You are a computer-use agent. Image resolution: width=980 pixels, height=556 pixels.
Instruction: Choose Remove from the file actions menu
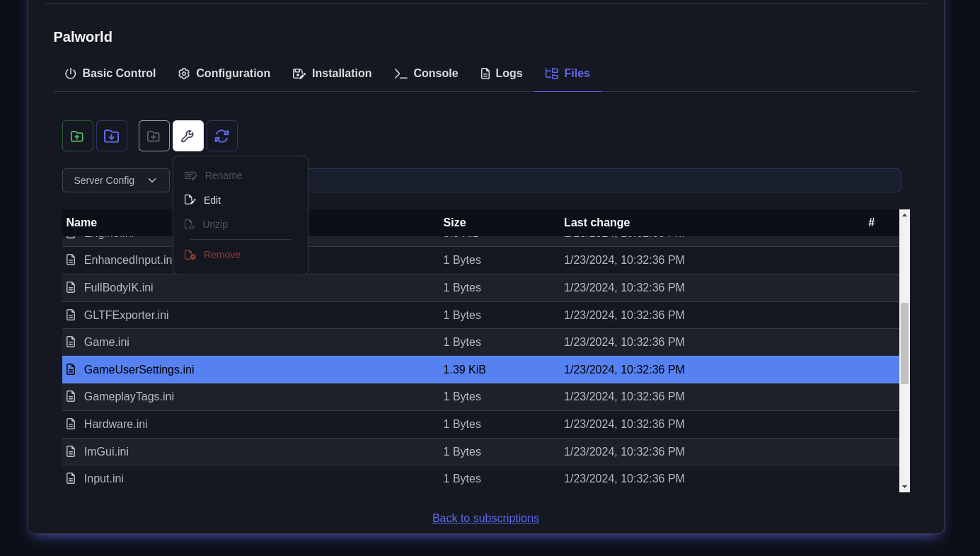pos(241,255)
